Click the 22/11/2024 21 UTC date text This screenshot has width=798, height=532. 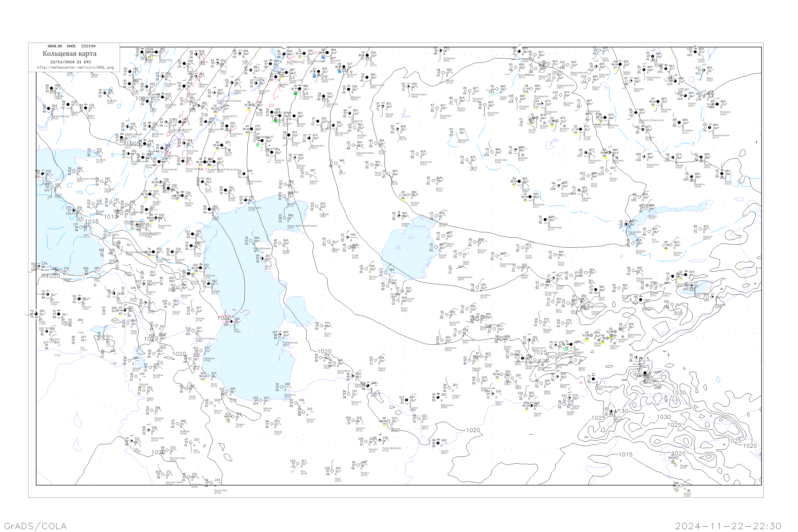coord(70,62)
